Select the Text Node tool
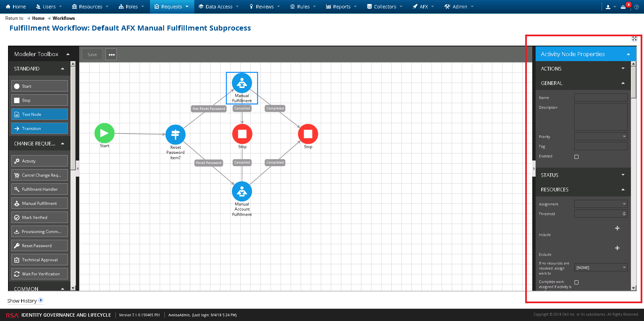This screenshot has height=321, width=644. (x=39, y=114)
